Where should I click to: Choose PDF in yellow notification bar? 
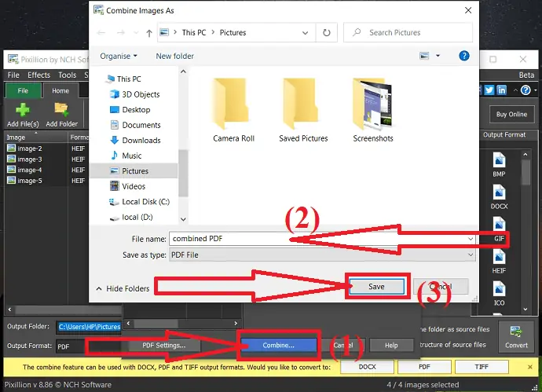[x=424, y=367]
